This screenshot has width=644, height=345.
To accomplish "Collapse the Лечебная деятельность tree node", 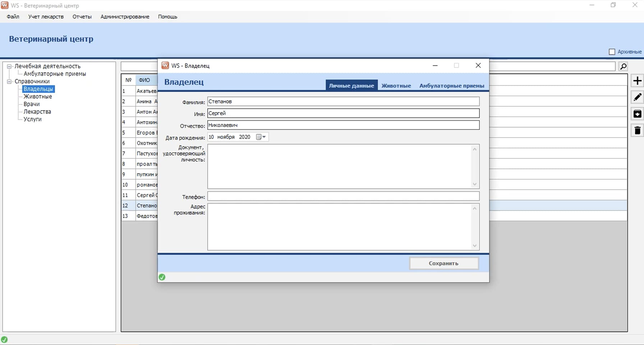I will pyautogui.click(x=10, y=66).
